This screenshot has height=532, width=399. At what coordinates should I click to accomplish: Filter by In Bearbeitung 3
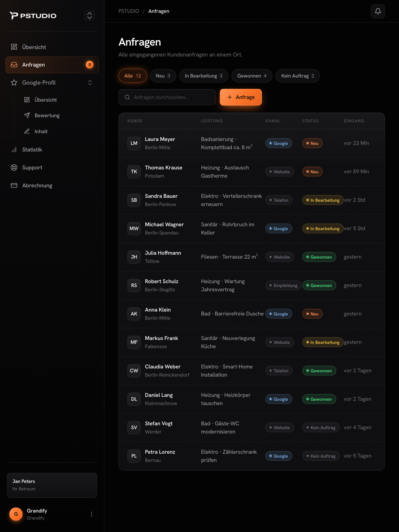(204, 76)
